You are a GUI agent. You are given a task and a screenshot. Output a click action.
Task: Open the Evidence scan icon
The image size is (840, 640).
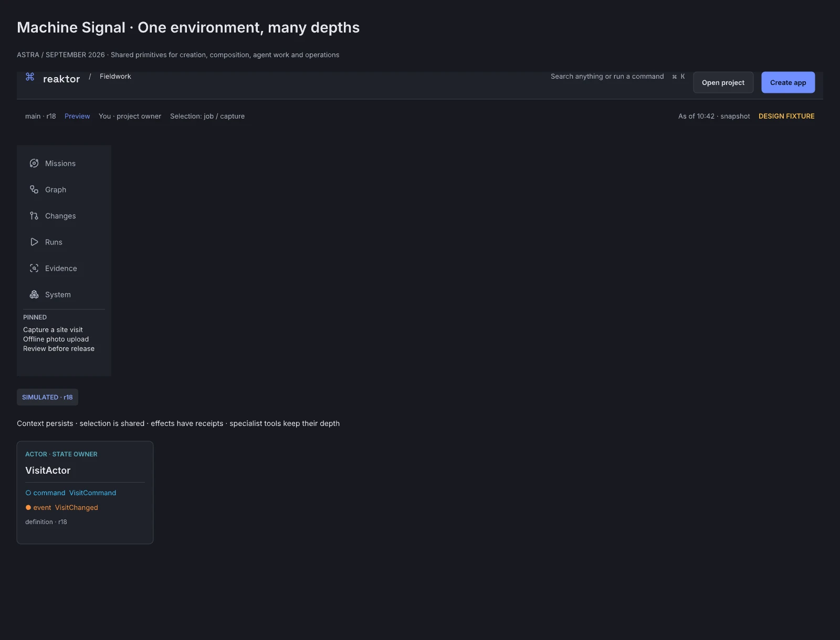(34, 268)
